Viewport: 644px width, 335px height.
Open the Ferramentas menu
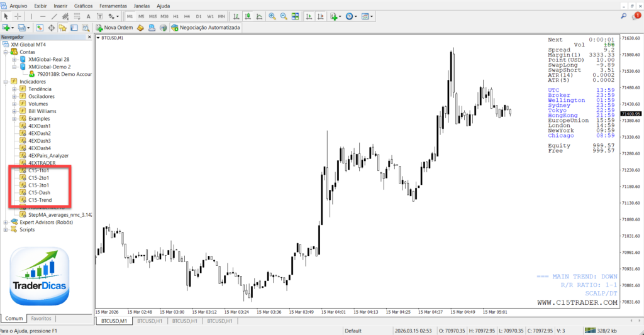113,5
